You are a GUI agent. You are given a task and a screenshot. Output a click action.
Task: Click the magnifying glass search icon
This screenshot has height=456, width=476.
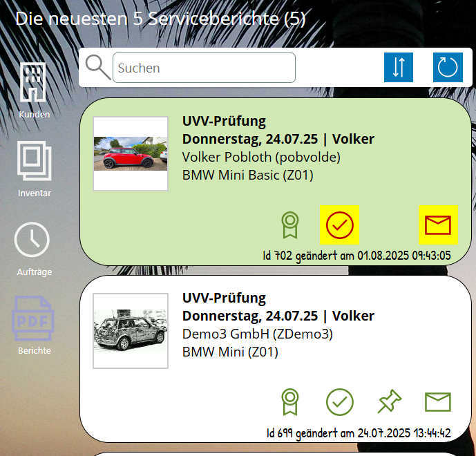97,67
